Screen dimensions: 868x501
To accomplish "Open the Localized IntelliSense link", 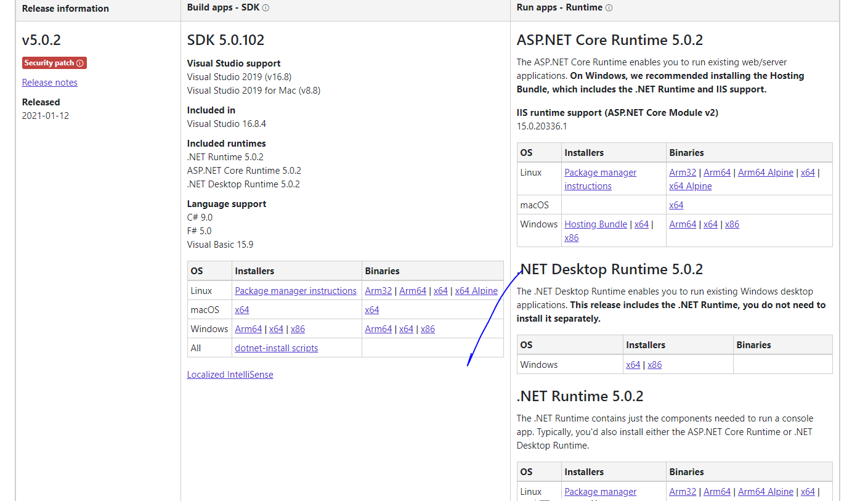I will (230, 375).
